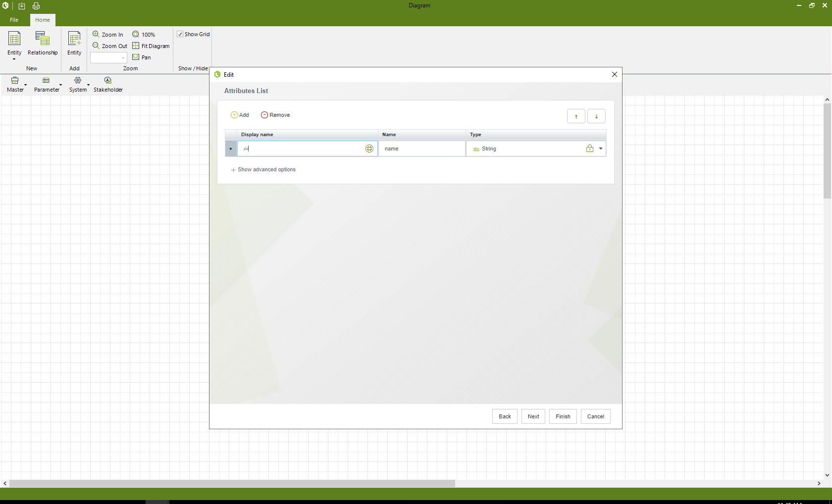832x504 pixels.
Task: Click the scroll up arrow of vertical scrollbar
Action: tap(827, 100)
